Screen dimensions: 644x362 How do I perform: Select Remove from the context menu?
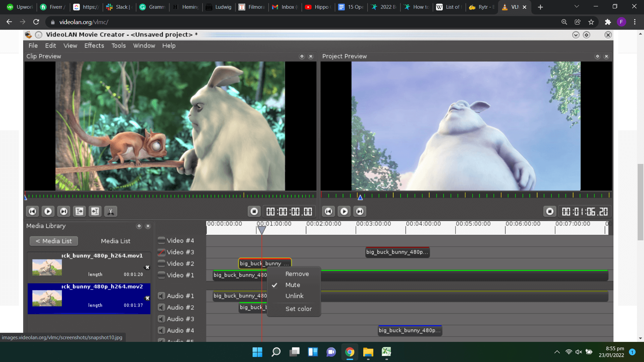297,274
